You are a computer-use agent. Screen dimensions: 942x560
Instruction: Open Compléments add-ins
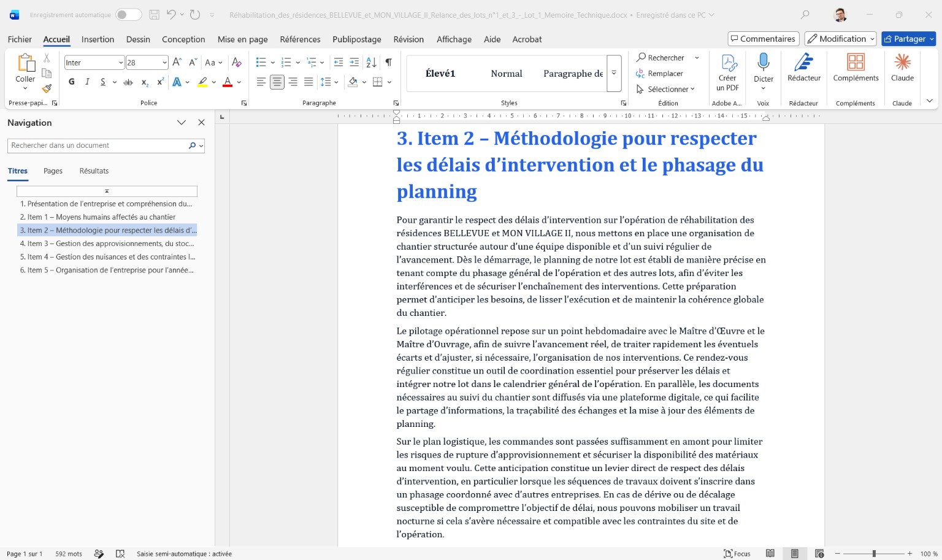coord(856,67)
